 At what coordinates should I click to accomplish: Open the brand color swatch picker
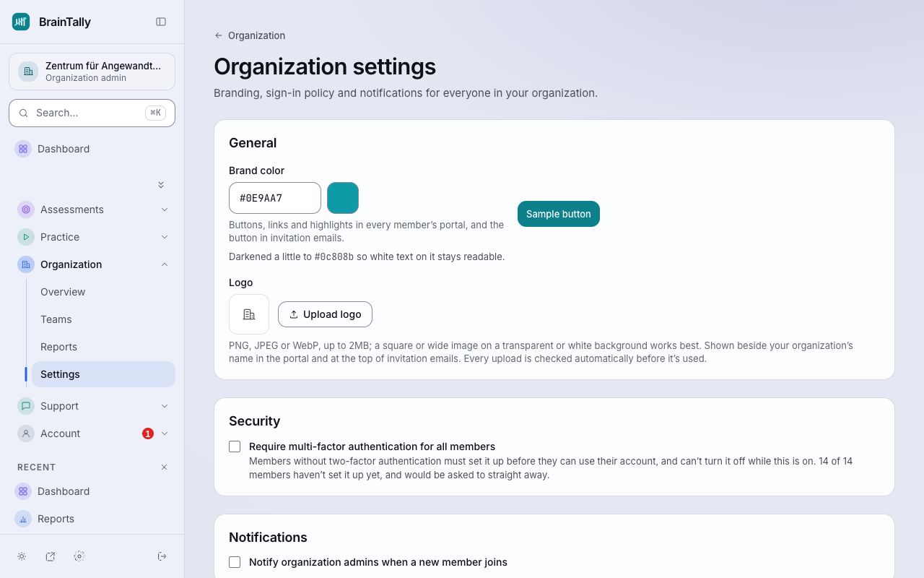click(x=343, y=198)
